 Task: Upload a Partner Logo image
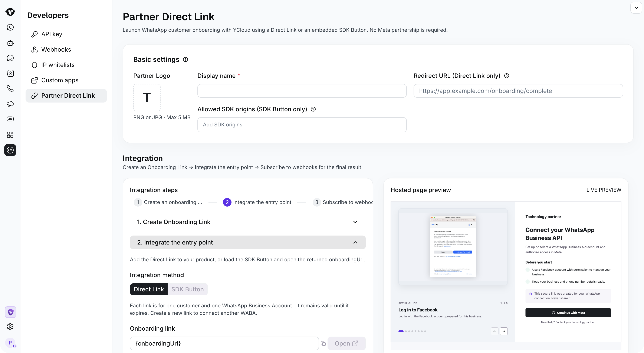tap(147, 98)
